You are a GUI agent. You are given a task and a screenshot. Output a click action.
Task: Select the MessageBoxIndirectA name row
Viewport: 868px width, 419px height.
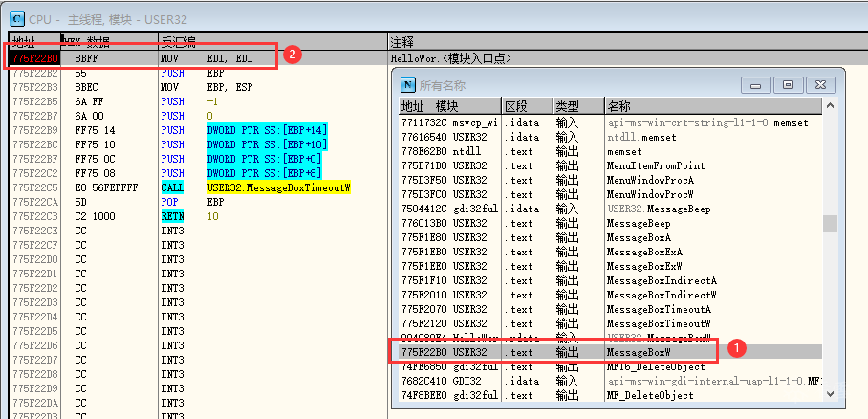[x=611, y=281]
